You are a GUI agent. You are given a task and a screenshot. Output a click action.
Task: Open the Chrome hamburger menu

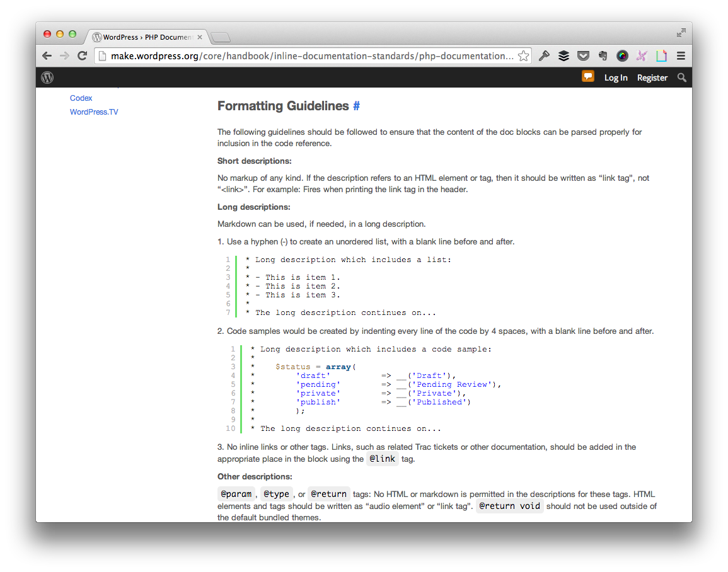(681, 55)
